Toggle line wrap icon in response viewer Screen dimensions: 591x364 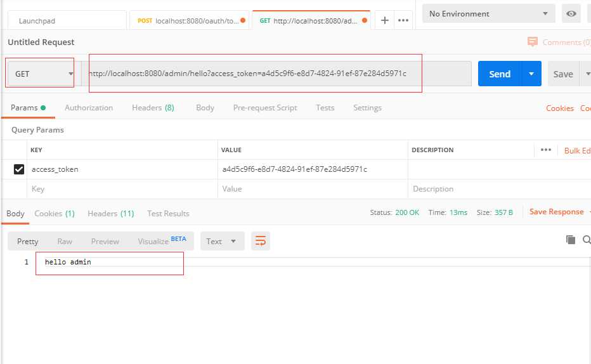(x=261, y=241)
